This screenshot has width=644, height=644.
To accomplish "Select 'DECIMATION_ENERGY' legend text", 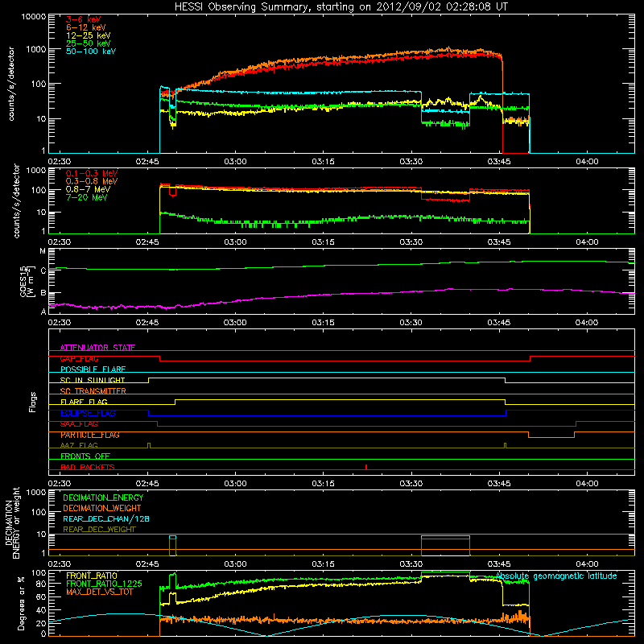I will click(x=104, y=497).
